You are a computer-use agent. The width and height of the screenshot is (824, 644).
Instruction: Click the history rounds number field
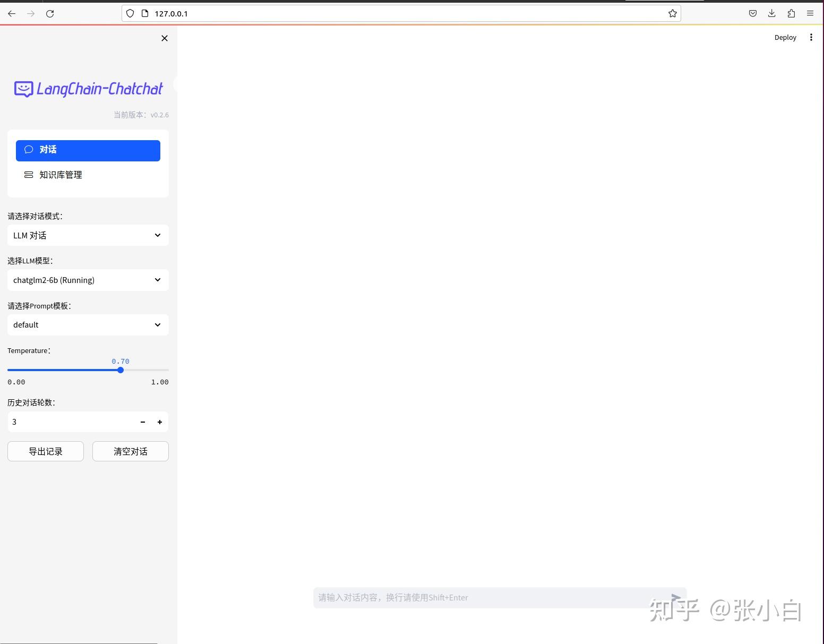pyautogui.click(x=71, y=422)
